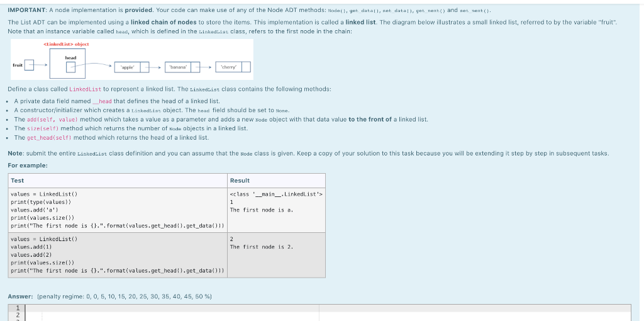Image resolution: width=644 pixels, height=321 pixels.
Task: Click the first test example code cell
Action: [118, 210]
